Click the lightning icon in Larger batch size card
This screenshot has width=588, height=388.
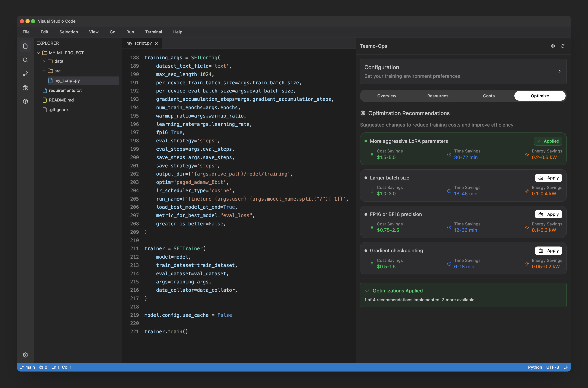pyautogui.click(x=527, y=191)
